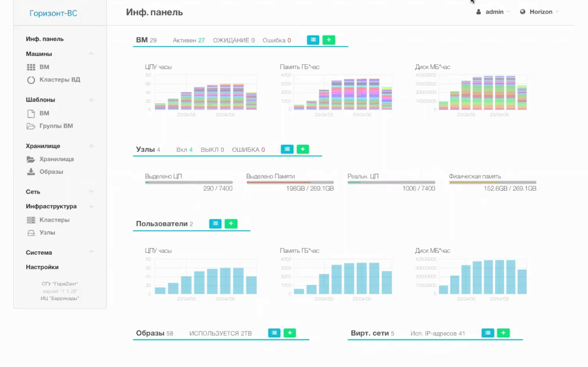Open the admin user dropdown
Screen dimensions: 588x367
pos(493,12)
